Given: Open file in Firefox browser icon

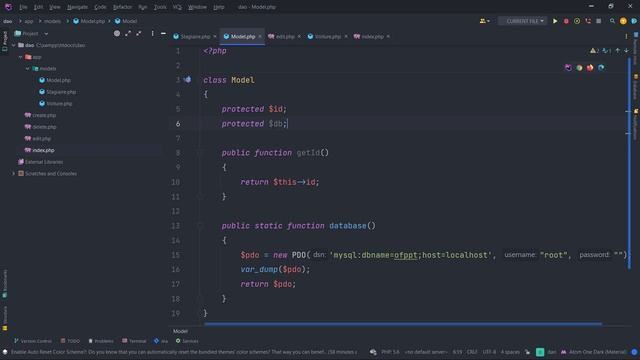Looking at the screenshot, I should 590,68.
